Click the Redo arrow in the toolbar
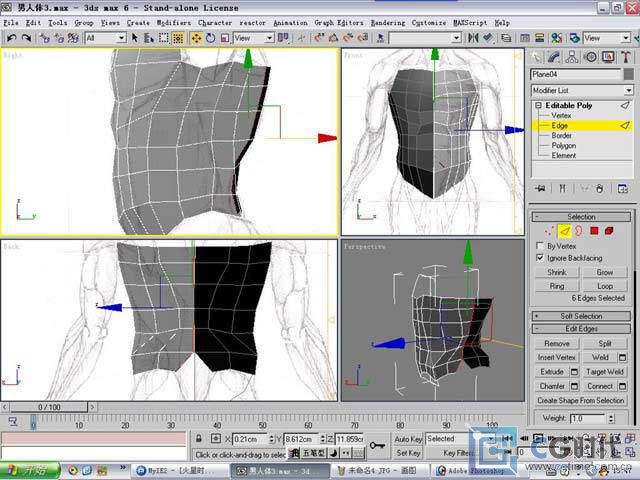The width and height of the screenshot is (640, 480). 27,38
